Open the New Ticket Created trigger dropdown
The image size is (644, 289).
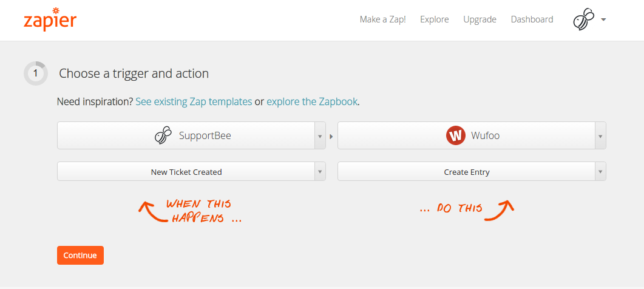(191, 171)
